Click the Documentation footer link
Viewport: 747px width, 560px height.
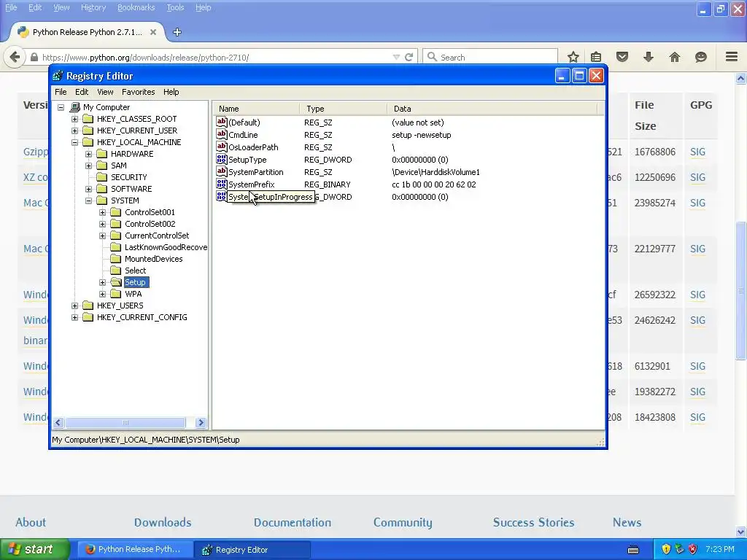(292, 522)
